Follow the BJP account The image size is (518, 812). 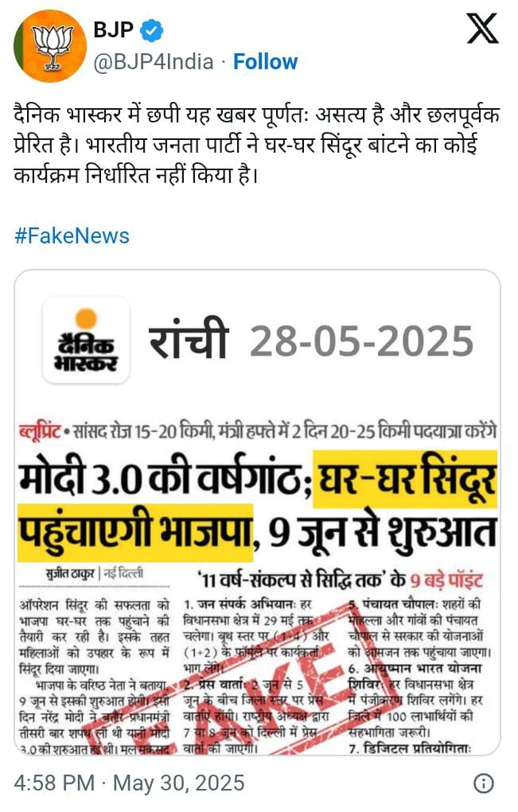click(265, 61)
